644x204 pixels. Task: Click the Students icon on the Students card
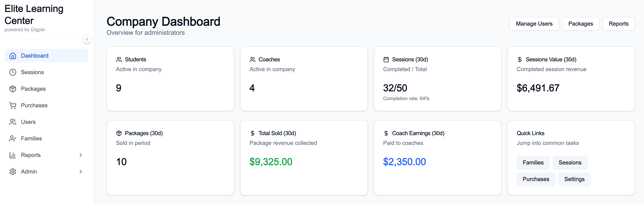coord(119,59)
